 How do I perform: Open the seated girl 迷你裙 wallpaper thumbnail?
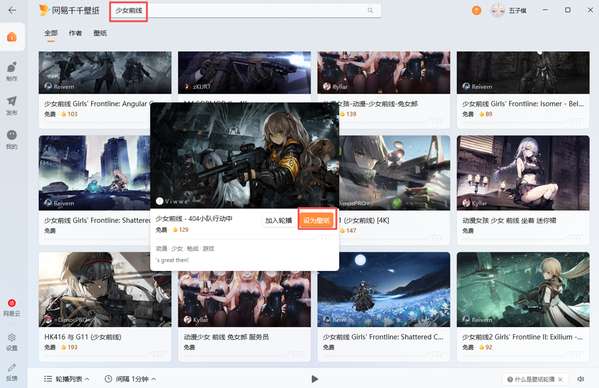tap(523, 173)
